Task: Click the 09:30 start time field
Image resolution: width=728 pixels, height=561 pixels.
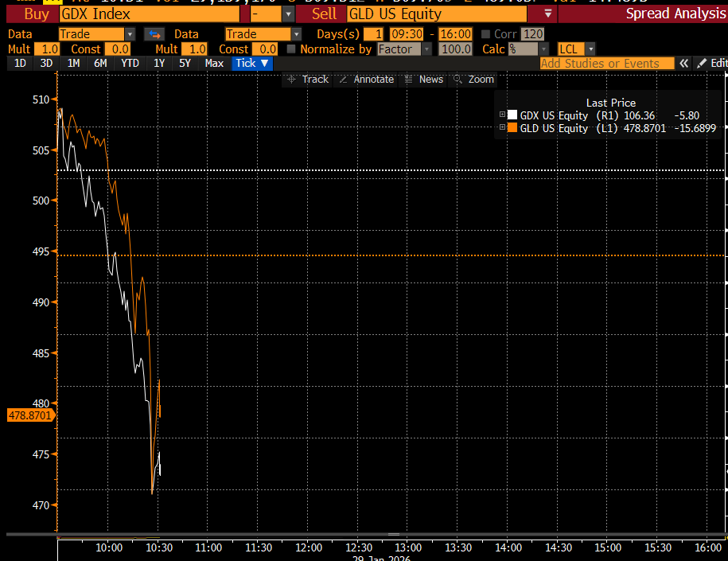Action: (x=407, y=34)
